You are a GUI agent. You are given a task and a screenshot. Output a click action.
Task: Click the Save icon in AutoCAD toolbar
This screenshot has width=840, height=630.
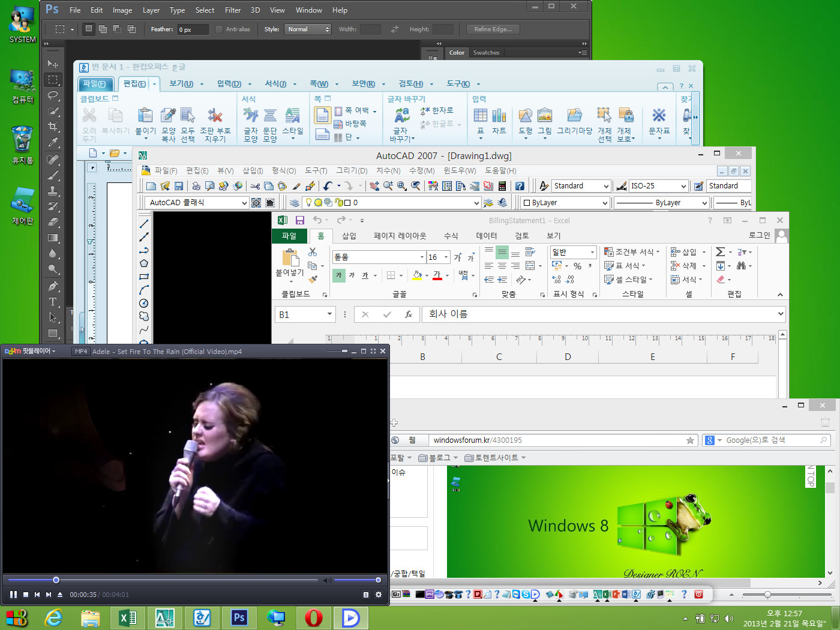coord(179,186)
